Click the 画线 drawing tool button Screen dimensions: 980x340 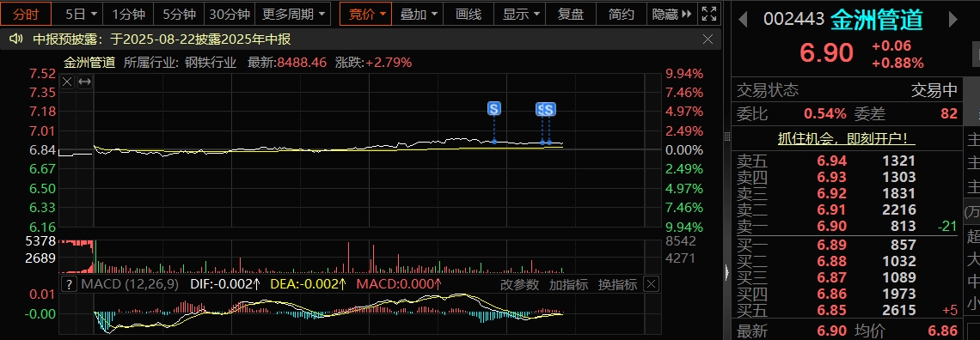point(469,14)
